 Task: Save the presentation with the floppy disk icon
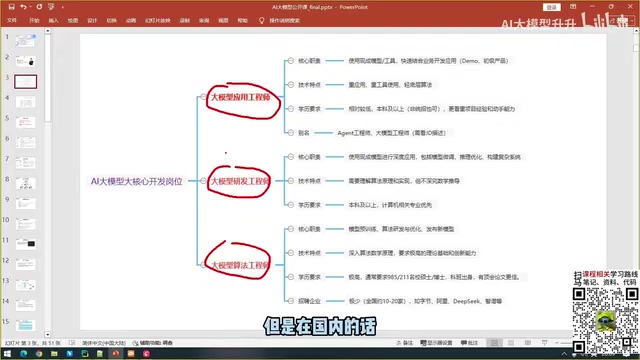(11, 7)
